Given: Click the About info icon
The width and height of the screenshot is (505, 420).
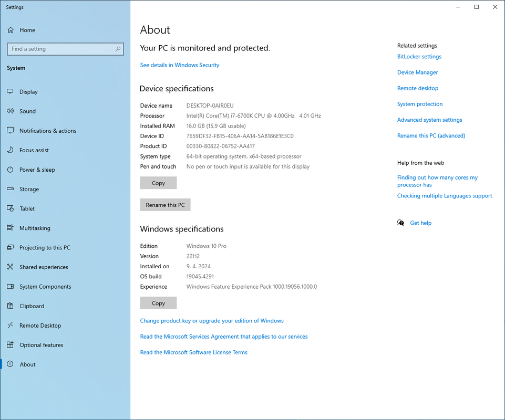Looking at the screenshot, I should [x=11, y=364].
